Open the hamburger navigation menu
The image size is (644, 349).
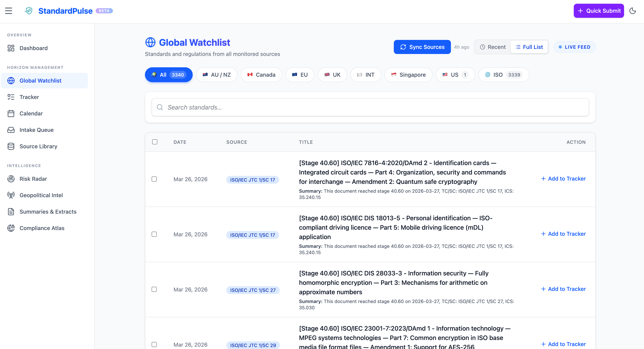[x=9, y=11]
